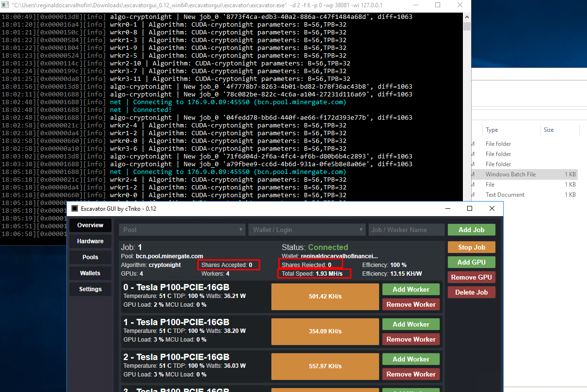Click the Job / Worker Name input field
Image resolution: width=587 pixels, height=392 pixels.
point(406,229)
